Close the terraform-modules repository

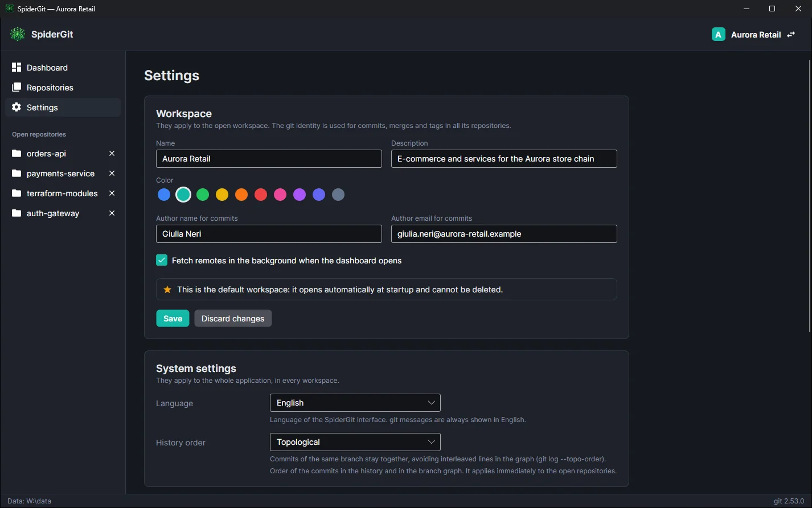click(112, 193)
